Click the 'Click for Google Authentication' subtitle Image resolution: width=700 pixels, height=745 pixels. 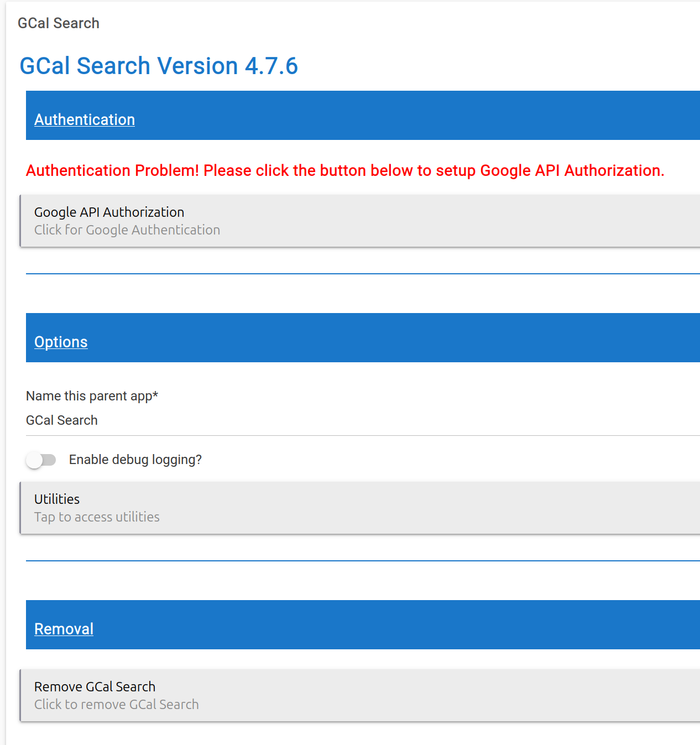127,230
